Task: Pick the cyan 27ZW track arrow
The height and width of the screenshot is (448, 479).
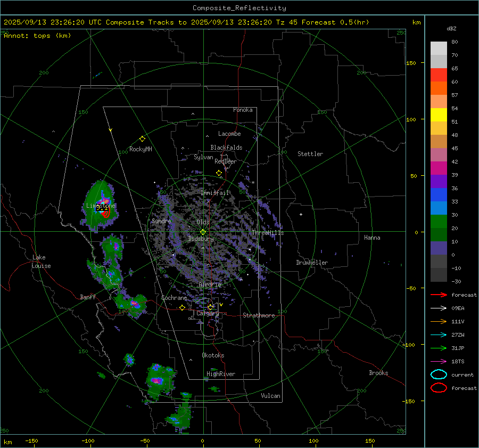Action: [439, 335]
